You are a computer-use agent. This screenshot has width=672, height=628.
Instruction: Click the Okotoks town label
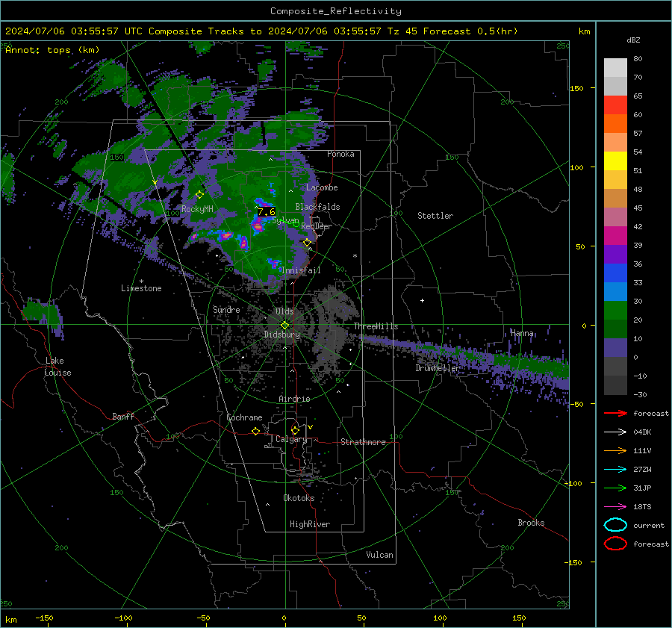point(299,498)
